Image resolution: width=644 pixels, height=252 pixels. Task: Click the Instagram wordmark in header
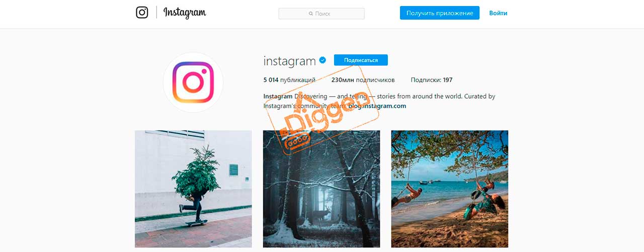click(x=185, y=13)
